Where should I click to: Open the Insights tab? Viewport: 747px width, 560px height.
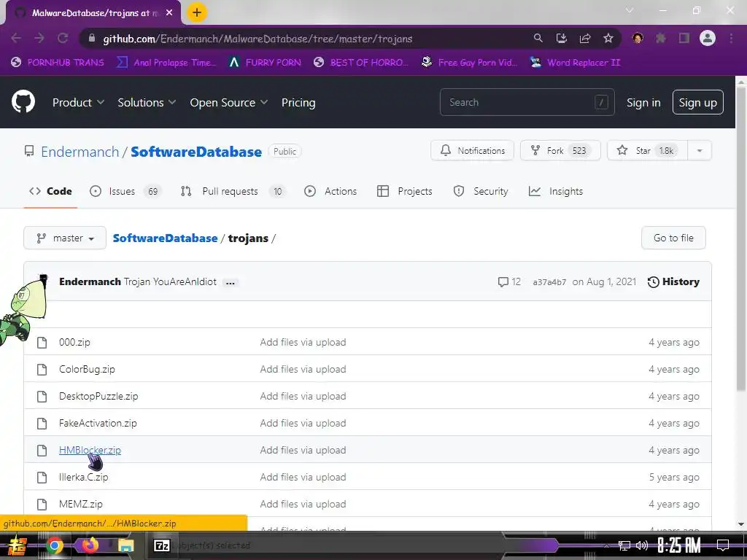pos(555,192)
